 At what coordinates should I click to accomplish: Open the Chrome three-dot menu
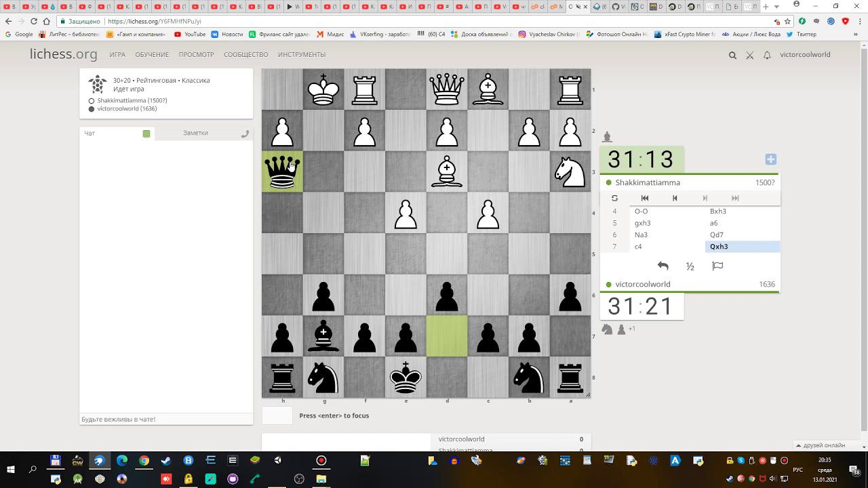[x=859, y=21]
